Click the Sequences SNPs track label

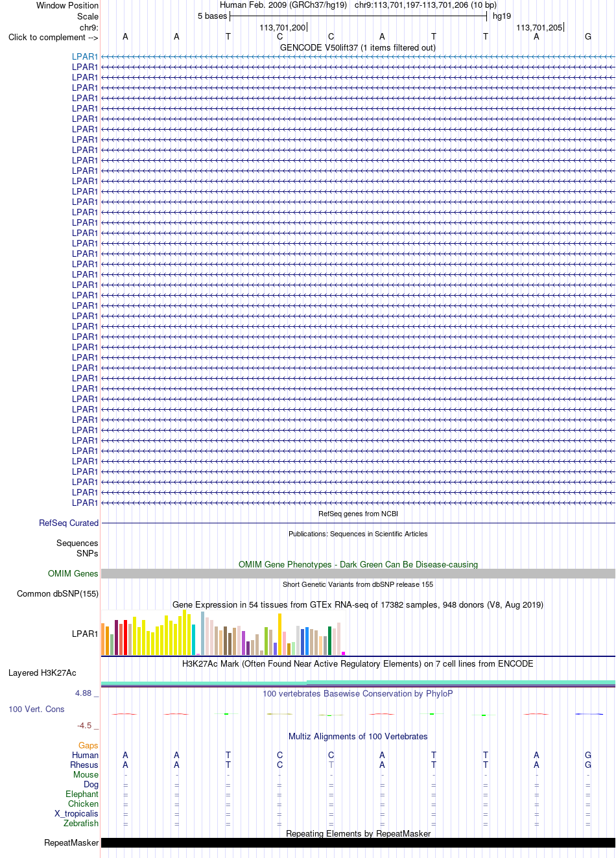click(x=77, y=548)
